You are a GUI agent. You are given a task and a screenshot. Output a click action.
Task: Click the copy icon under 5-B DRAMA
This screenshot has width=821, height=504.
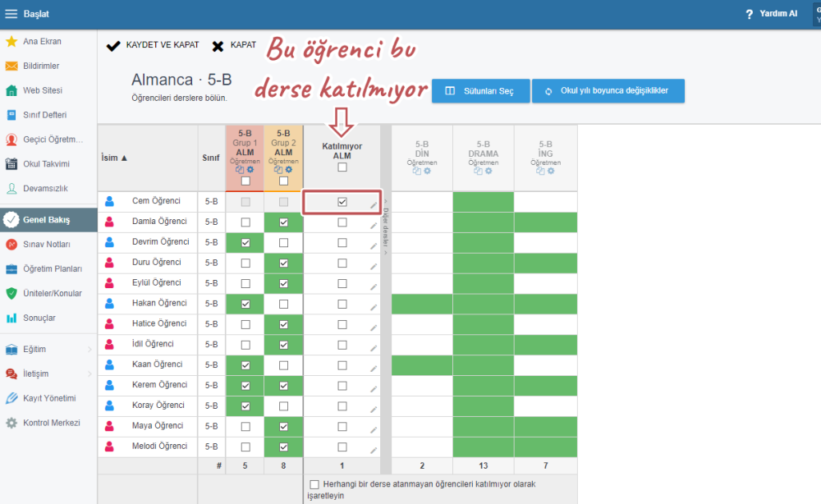pos(478,171)
